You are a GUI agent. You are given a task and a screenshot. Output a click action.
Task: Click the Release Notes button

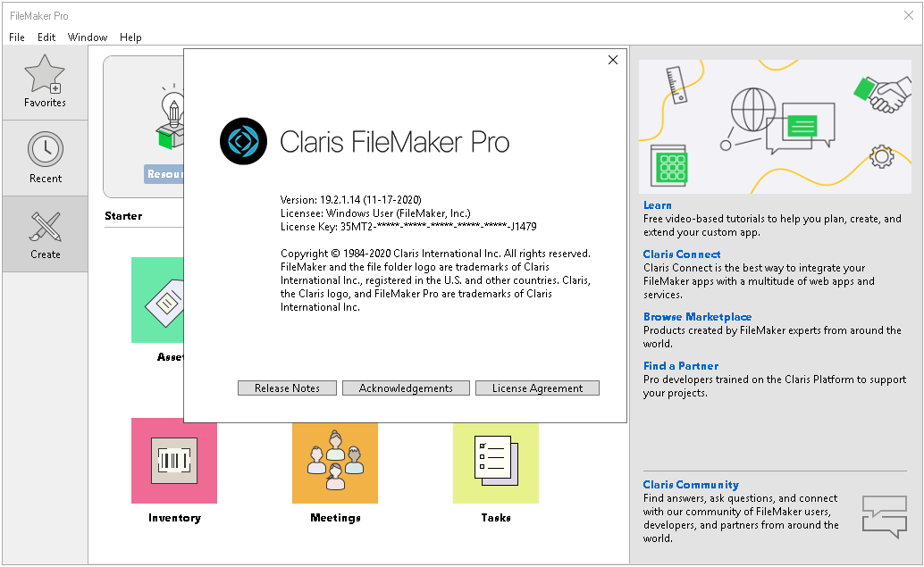coord(287,388)
